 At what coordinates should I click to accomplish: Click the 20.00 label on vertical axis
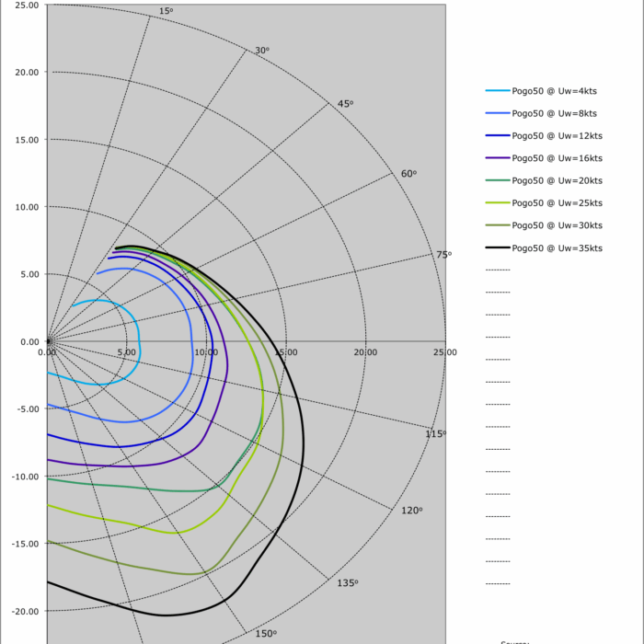[27, 73]
